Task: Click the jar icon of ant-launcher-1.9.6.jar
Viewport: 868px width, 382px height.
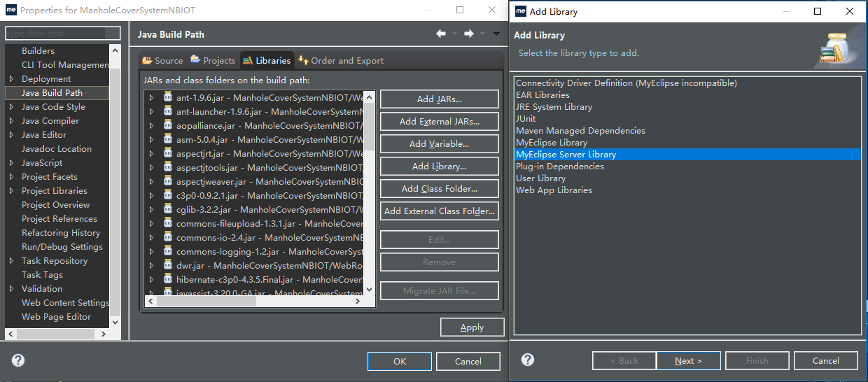Action: click(168, 111)
